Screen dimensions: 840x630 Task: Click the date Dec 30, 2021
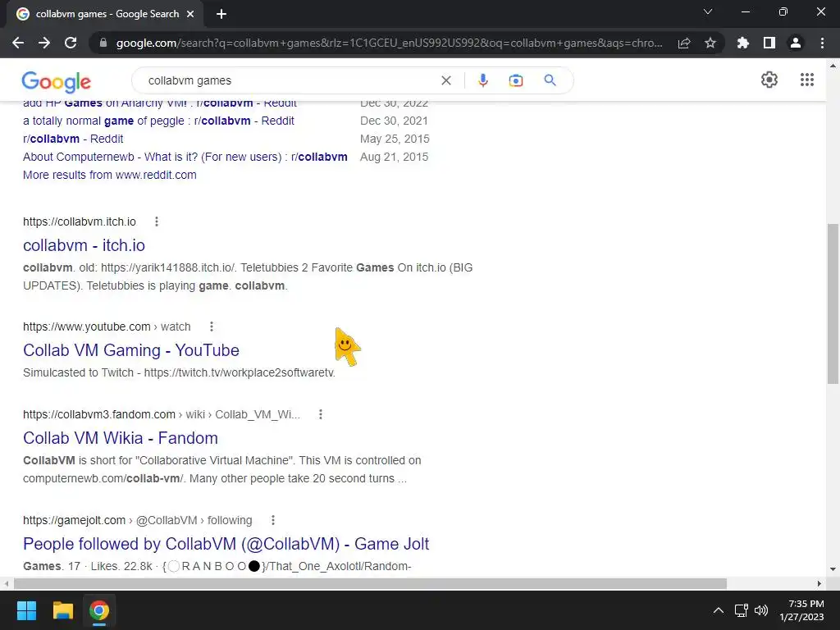pos(394,121)
